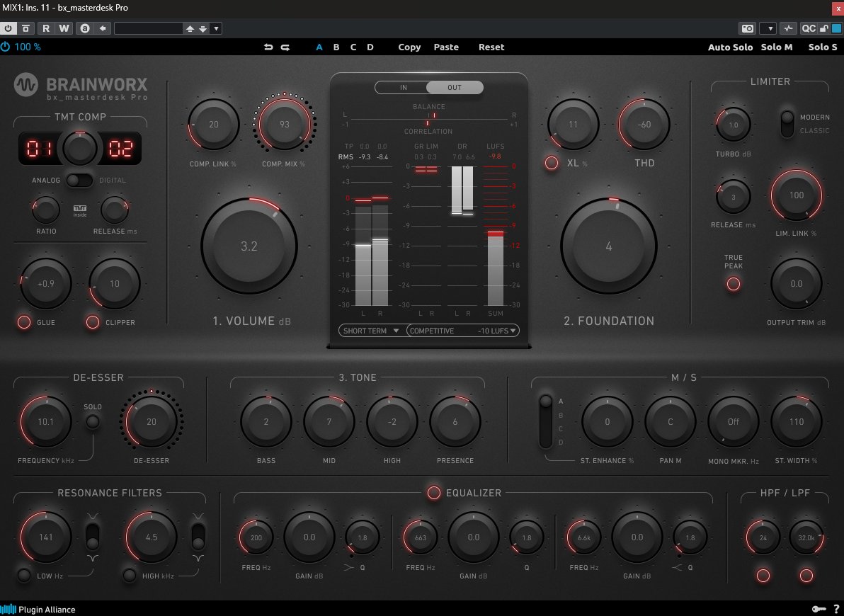844x616 pixels.
Task: Click the Plugin Alliance logo
Action: pyautogui.click(x=38, y=610)
